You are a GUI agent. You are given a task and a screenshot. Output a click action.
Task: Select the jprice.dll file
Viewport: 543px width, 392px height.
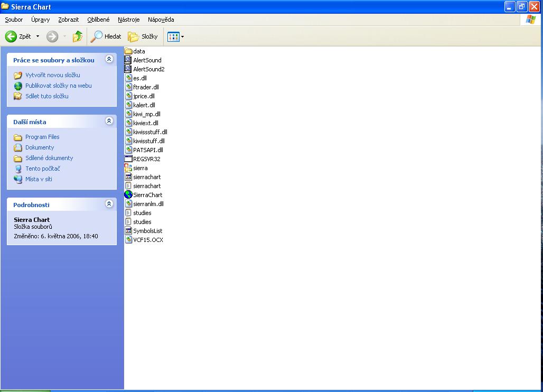(x=140, y=96)
